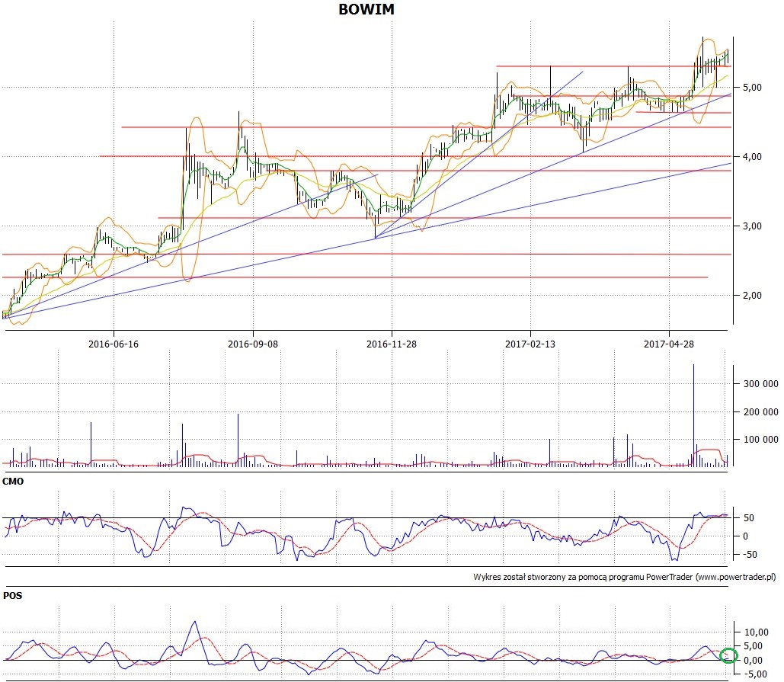Click the tallest volume spike bar

(693, 415)
